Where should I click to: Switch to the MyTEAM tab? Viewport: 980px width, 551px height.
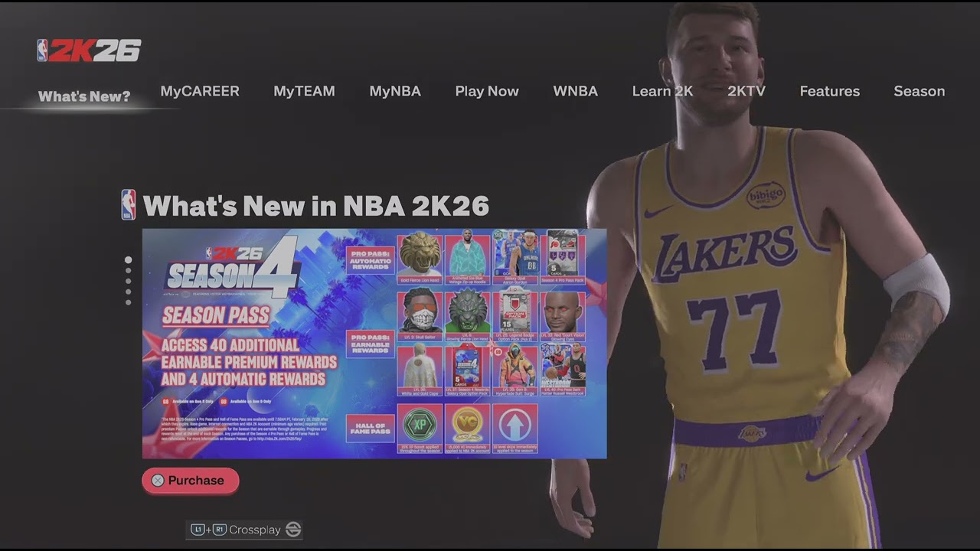[x=304, y=91]
